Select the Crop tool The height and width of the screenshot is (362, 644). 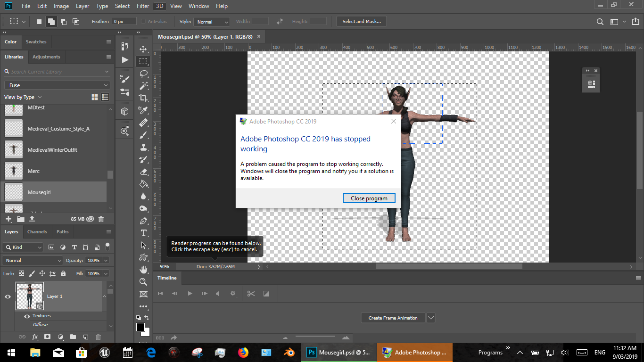[x=143, y=98]
